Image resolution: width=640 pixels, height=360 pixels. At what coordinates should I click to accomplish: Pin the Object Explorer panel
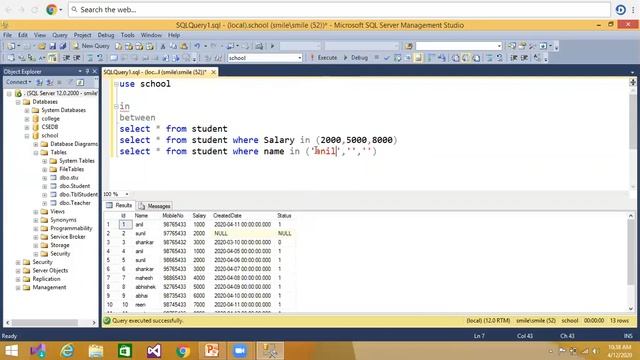coord(87,71)
